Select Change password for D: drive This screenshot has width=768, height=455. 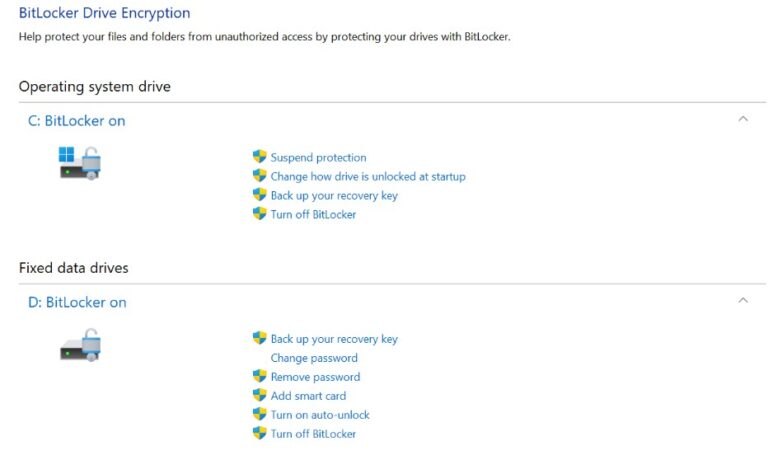point(314,358)
